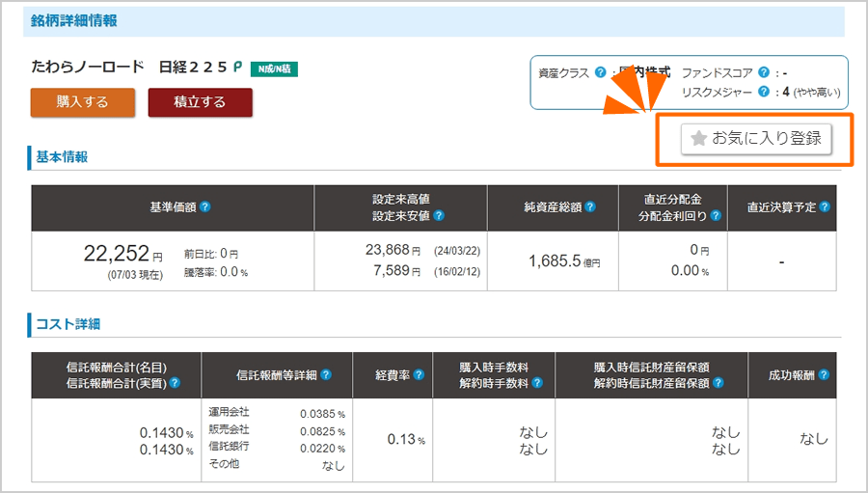The height and width of the screenshot is (493, 868).
Task: Open help icon next to ファンドスコア
Action: point(764,72)
